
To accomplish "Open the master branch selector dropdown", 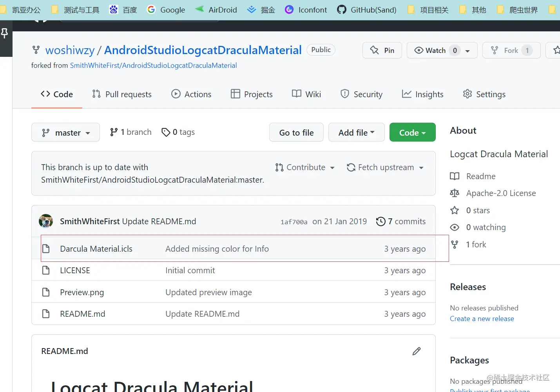I will [65, 132].
